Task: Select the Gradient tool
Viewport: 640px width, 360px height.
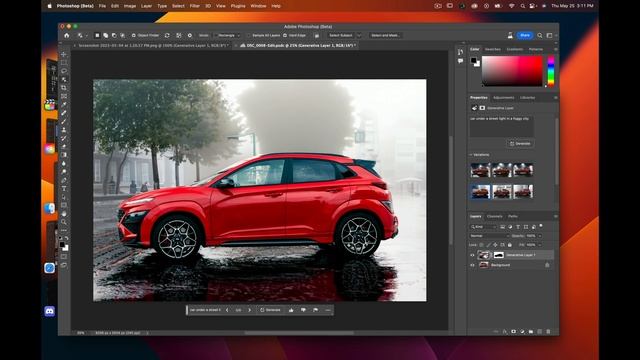Action: click(x=64, y=155)
